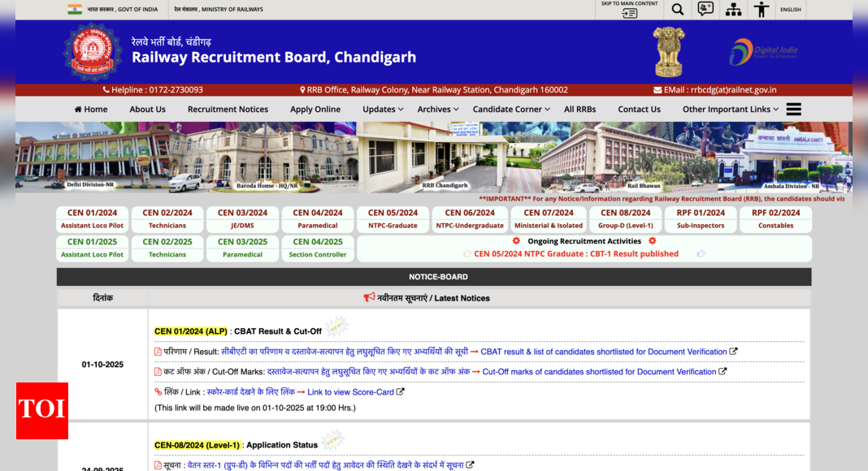Click the Indian Railways logo
The image size is (868, 471).
click(92, 52)
